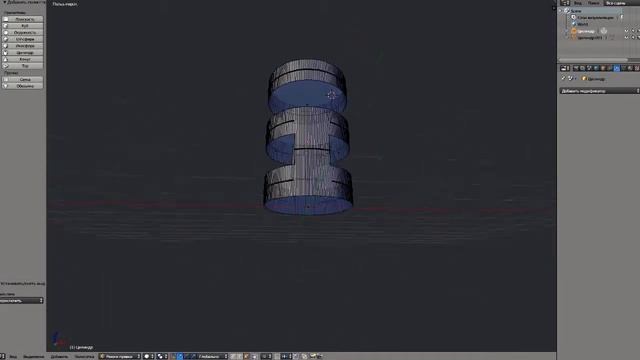Screen dimensions: 640x360
Task: Collapse the Добавить примитив panel
Action: 4,2
